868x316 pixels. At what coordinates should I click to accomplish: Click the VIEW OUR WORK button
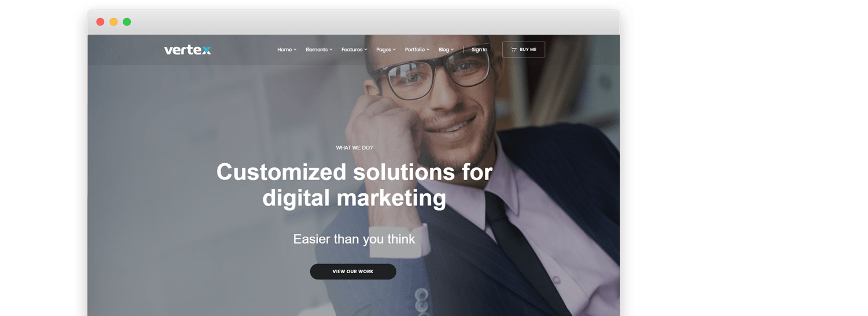(x=353, y=271)
